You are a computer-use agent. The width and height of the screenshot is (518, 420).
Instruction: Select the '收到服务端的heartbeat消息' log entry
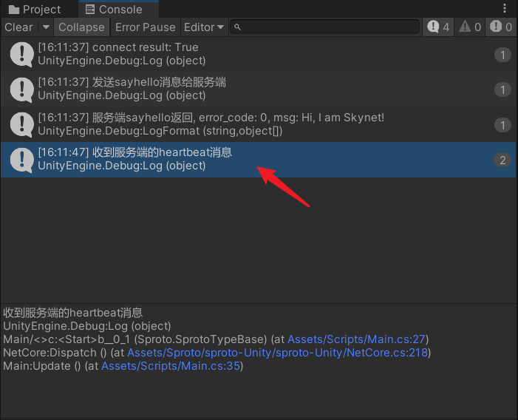pos(259,160)
